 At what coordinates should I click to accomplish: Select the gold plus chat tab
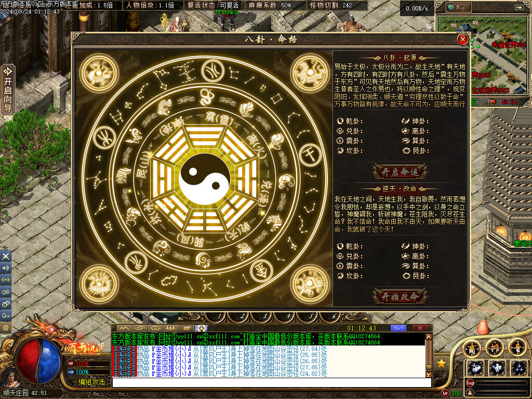point(202,328)
